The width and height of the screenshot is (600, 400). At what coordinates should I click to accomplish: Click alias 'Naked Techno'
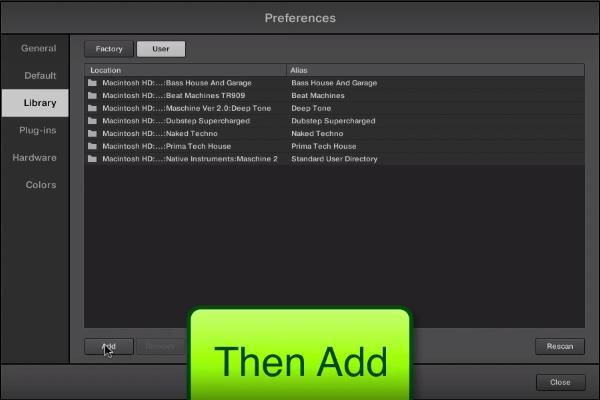click(x=317, y=133)
